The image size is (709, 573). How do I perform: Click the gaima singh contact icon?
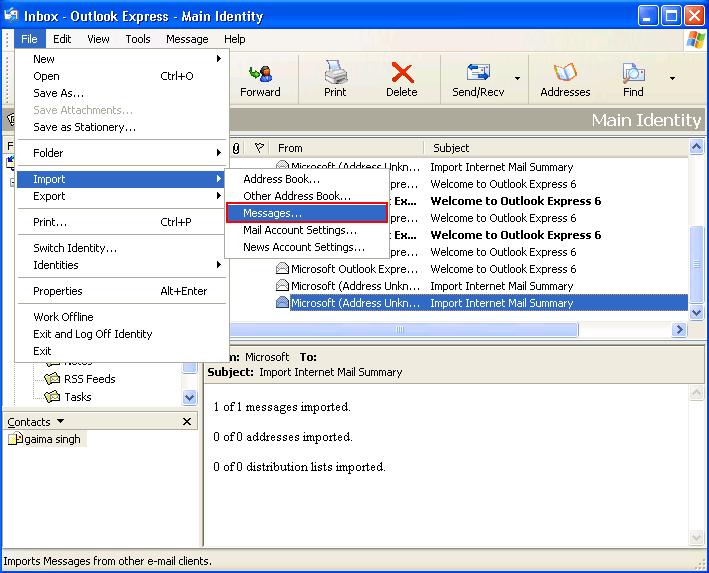point(16,438)
